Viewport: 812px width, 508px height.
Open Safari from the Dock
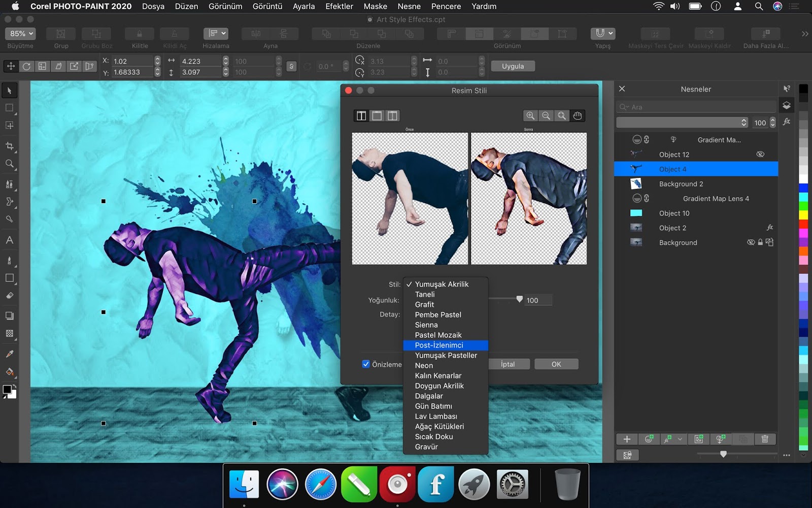pyautogui.click(x=321, y=484)
